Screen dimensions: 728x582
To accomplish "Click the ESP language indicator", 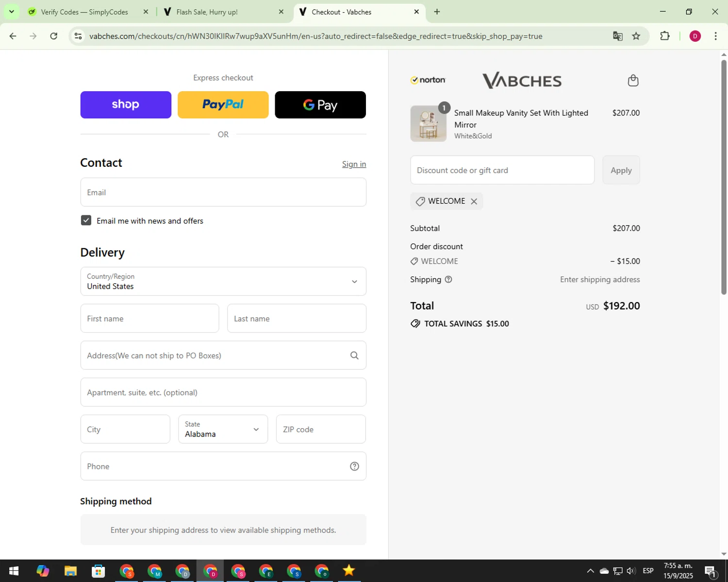I will pyautogui.click(x=648, y=571).
